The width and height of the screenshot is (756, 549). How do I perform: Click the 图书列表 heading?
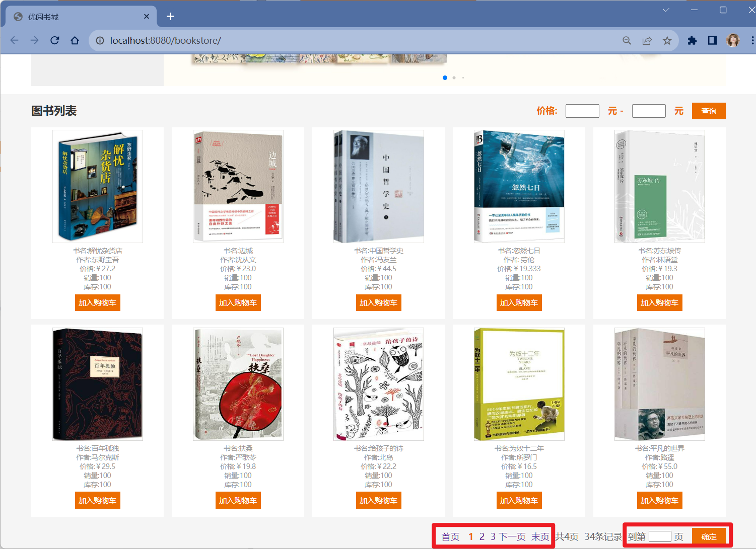54,111
